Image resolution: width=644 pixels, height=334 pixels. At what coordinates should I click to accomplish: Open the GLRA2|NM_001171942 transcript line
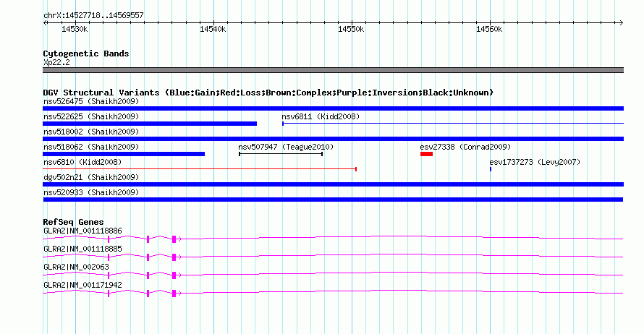(333, 293)
